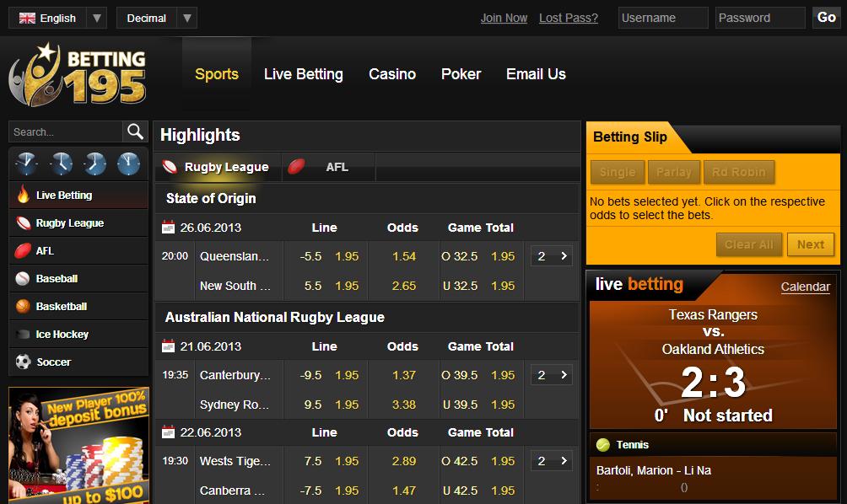Click the Join Now link
The image size is (847, 504).
point(504,17)
